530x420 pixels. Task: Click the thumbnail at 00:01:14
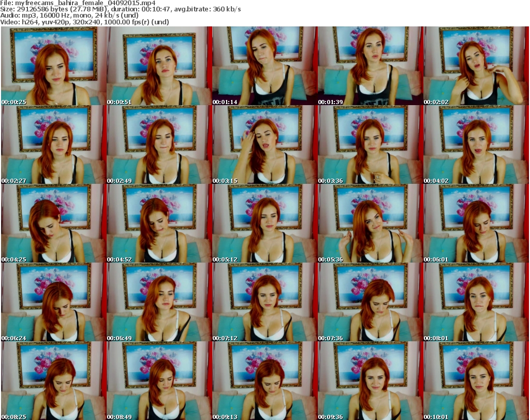click(265, 66)
